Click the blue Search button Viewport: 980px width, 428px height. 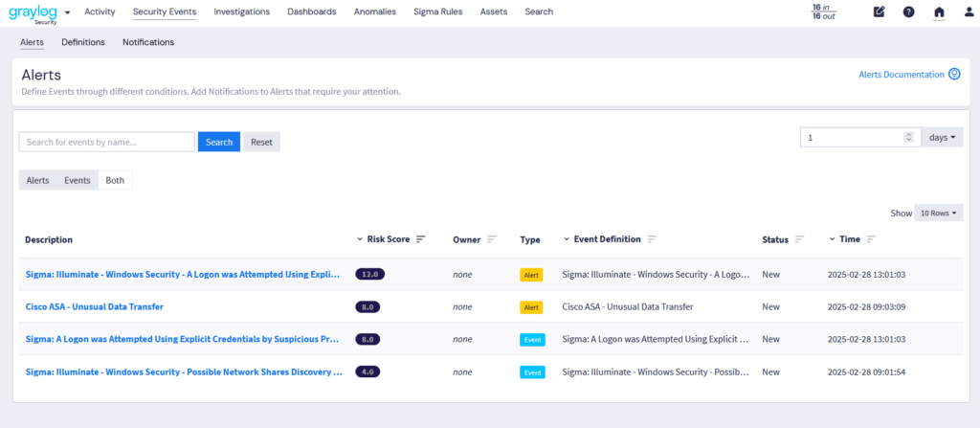pos(219,143)
